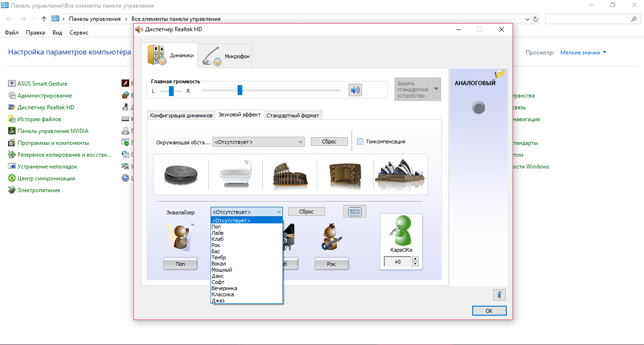Select the stone room environment icon
The width and height of the screenshot is (644, 345).
(x=345, y=175)
